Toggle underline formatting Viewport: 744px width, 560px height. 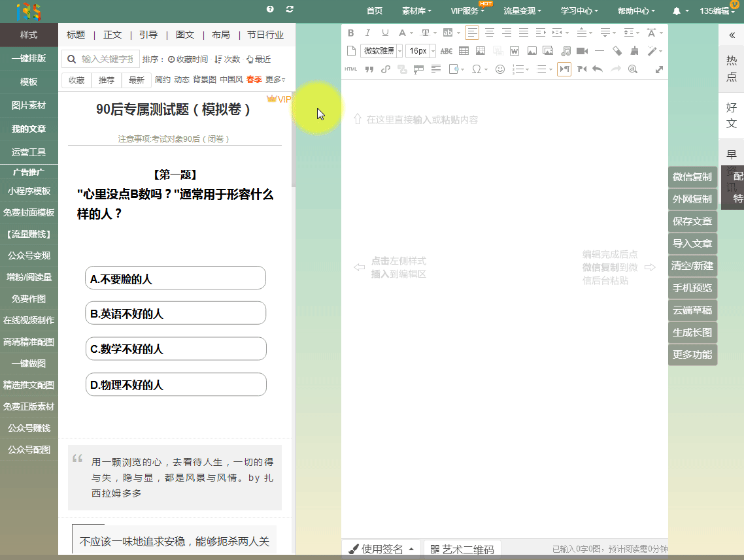[x=385, y=33]
